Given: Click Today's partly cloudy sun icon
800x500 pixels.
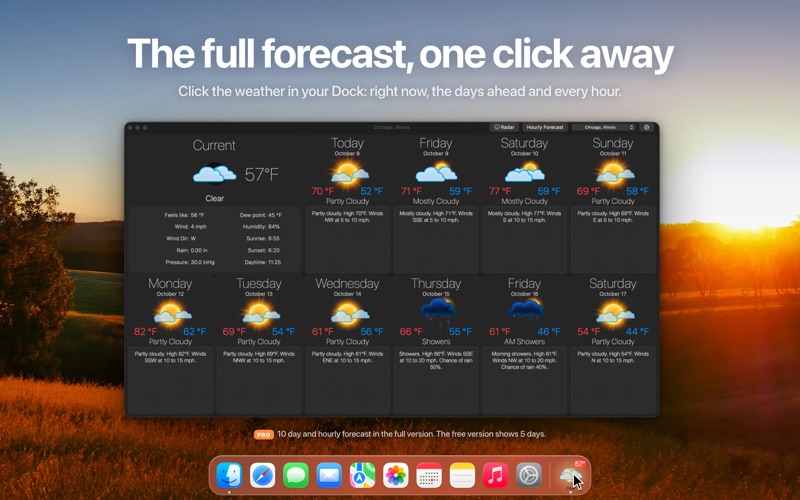Looking at the screenshot, I should tap(348, 173).
